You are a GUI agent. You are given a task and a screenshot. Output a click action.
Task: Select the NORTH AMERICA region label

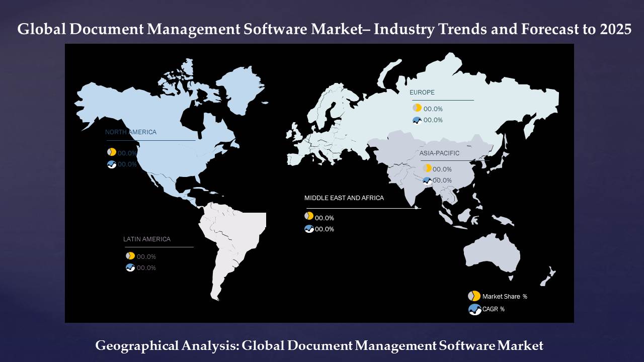pyautogui.click(x=131, y=132)
